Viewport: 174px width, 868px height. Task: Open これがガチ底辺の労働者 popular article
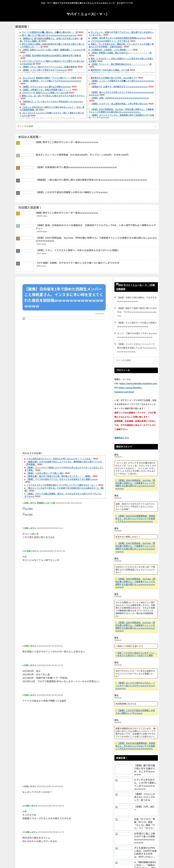coord(72,192)
